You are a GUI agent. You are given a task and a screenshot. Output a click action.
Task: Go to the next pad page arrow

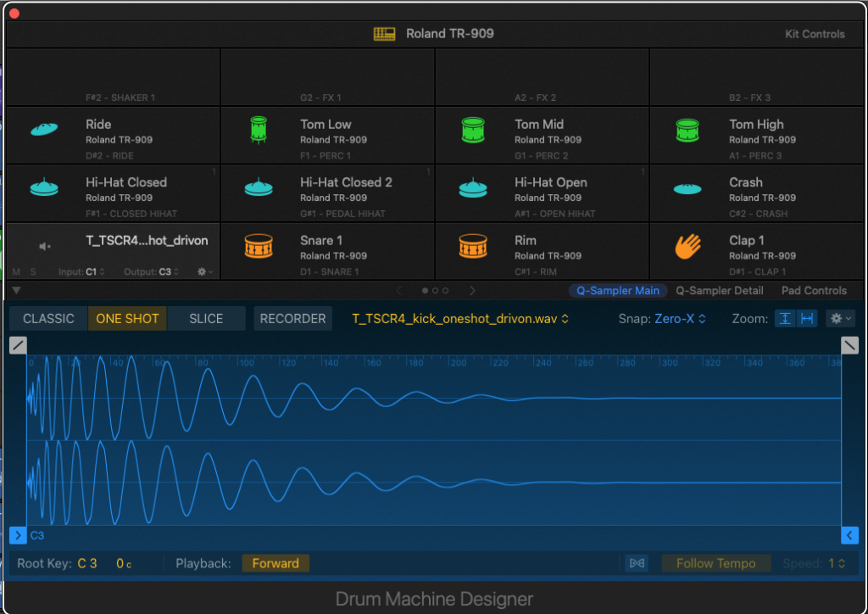[472, 290]
